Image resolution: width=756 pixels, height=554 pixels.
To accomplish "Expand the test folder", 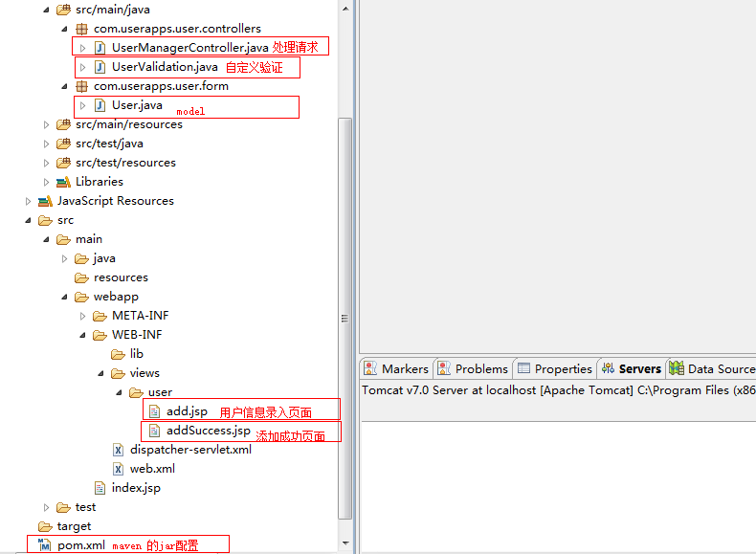I will click(46, 507).
